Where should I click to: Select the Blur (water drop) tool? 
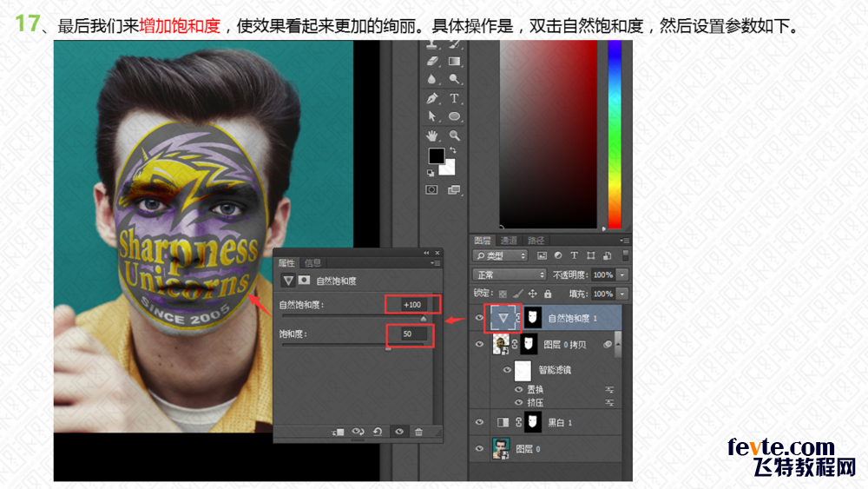point(431,79)
